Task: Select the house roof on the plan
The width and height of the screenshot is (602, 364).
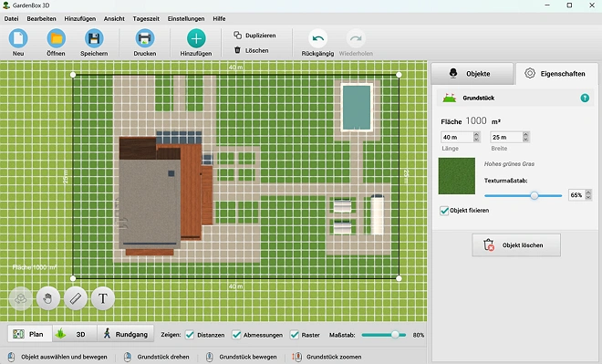Action: 150,203
